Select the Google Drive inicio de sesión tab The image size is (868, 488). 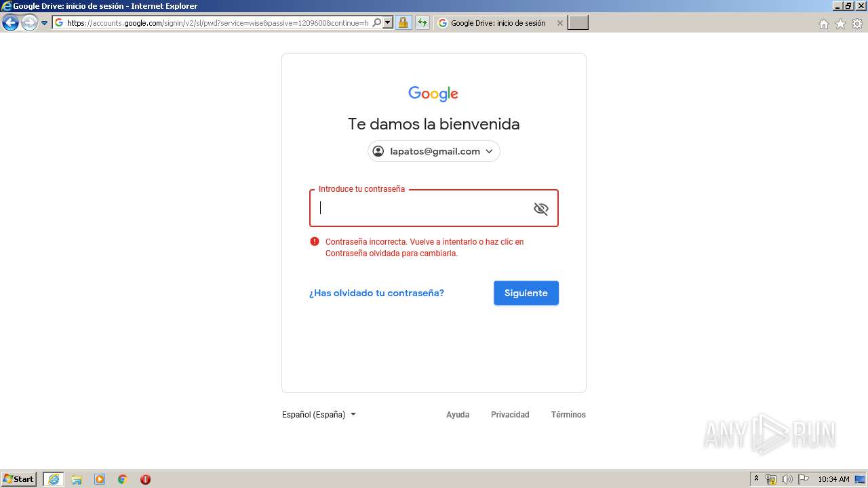(498, 23)
